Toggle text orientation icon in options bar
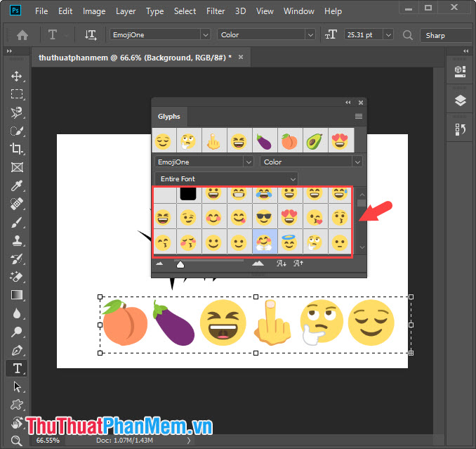Screen dimensions: 476x449 pos(91,35)
